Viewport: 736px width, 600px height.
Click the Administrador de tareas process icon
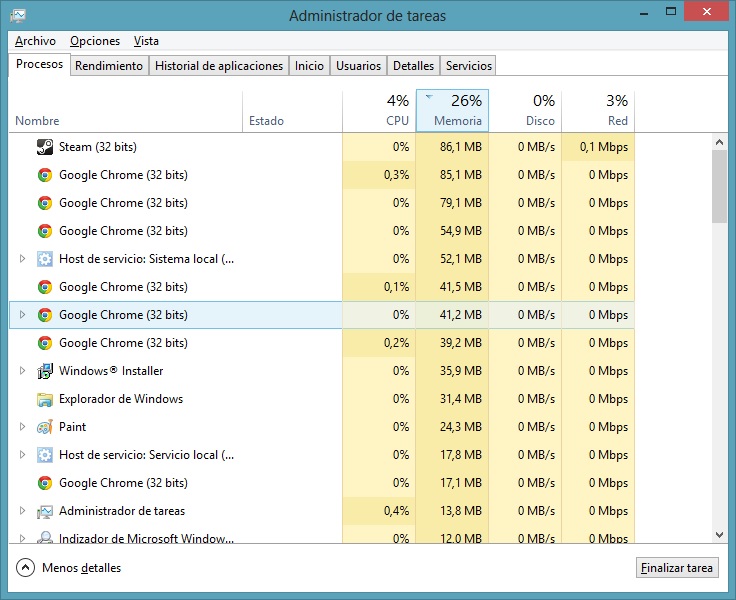pos(45,511)
